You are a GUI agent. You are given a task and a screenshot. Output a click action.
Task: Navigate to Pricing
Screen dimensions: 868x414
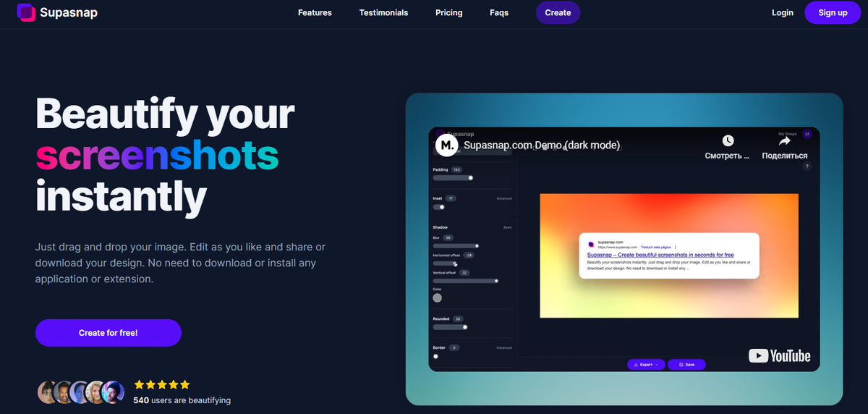pyautogui.click(x=448, y=12)
